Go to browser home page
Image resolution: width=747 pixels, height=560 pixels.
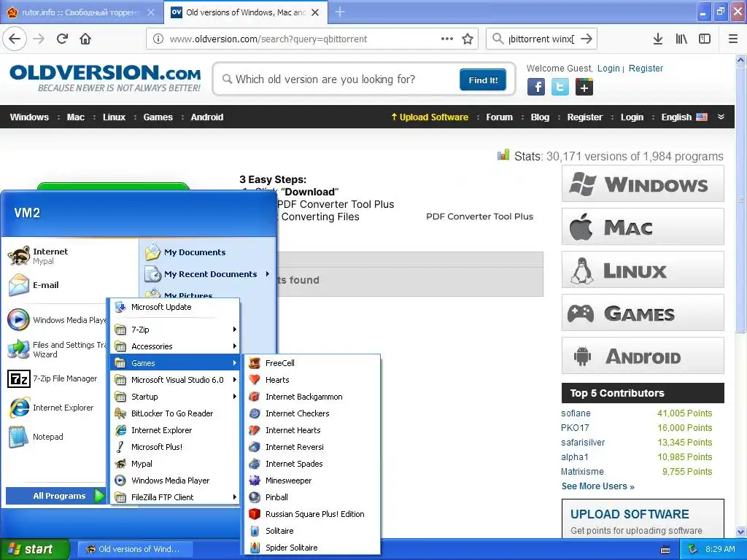point(85,39)
